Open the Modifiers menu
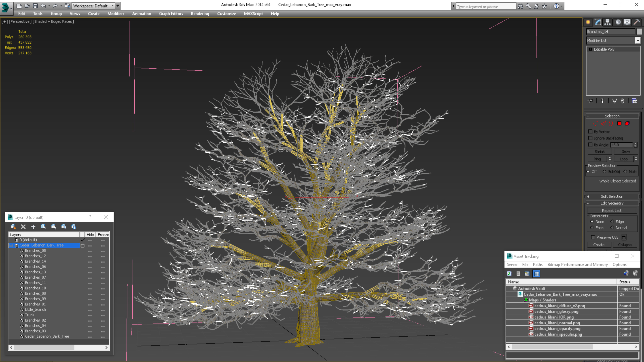Screen dimensions: 644x362 (x=116, y=14)
